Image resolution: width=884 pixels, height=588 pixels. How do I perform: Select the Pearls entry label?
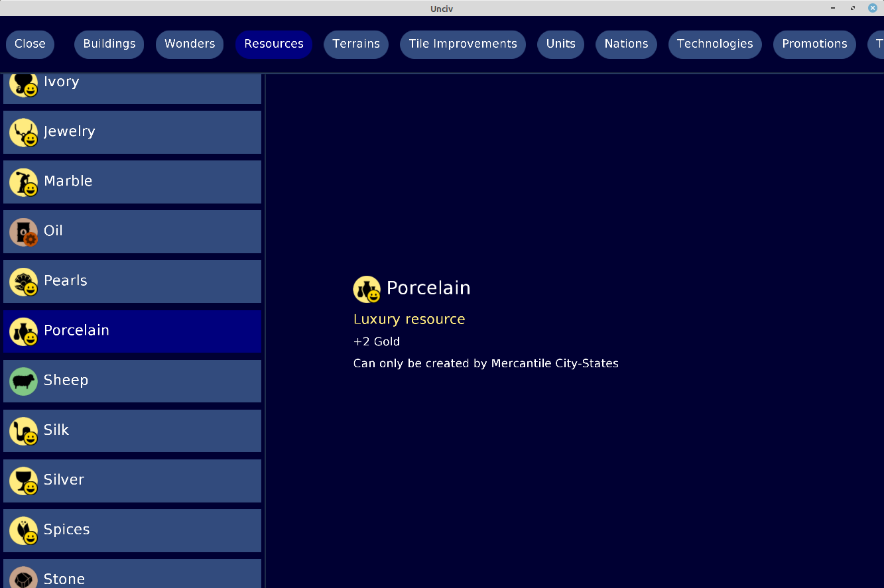click(66, 280)
